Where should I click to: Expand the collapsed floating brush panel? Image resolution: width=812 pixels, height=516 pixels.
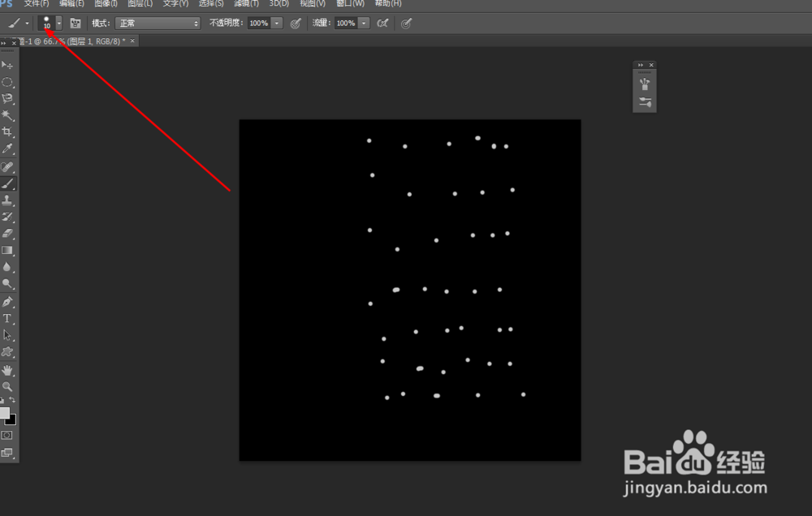click(641, 65)
